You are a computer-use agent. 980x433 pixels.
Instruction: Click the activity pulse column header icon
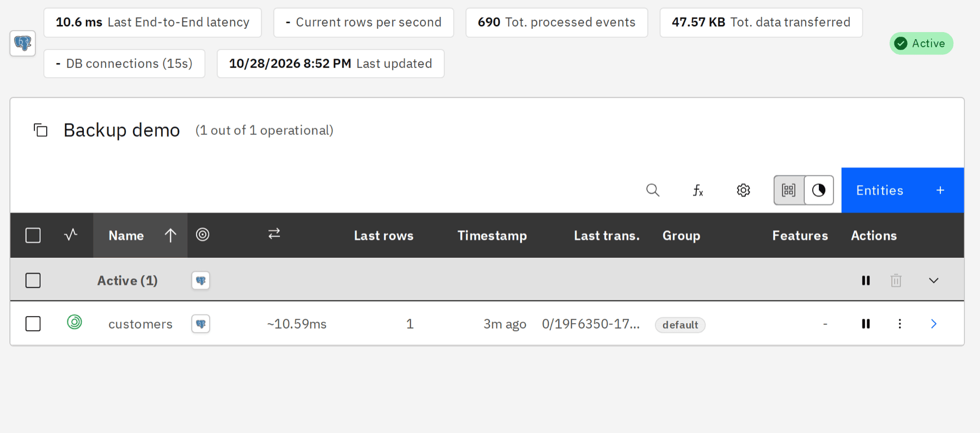71,235
